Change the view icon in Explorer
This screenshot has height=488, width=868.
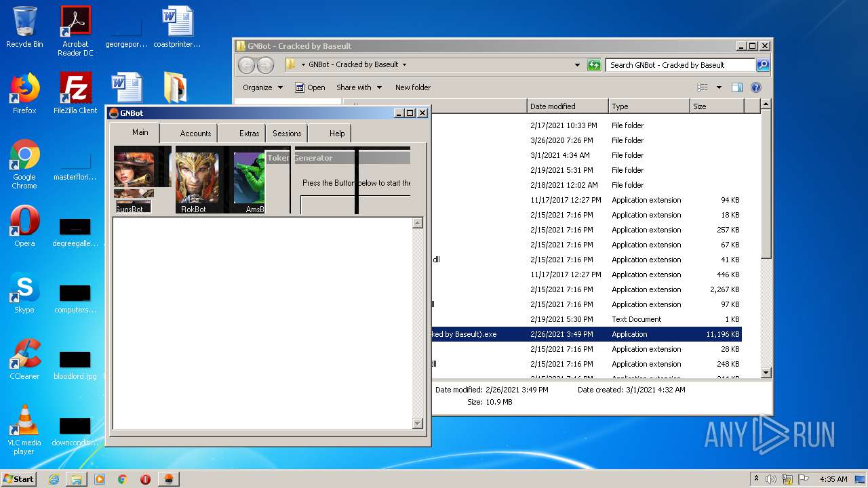(x=703, y=87)
